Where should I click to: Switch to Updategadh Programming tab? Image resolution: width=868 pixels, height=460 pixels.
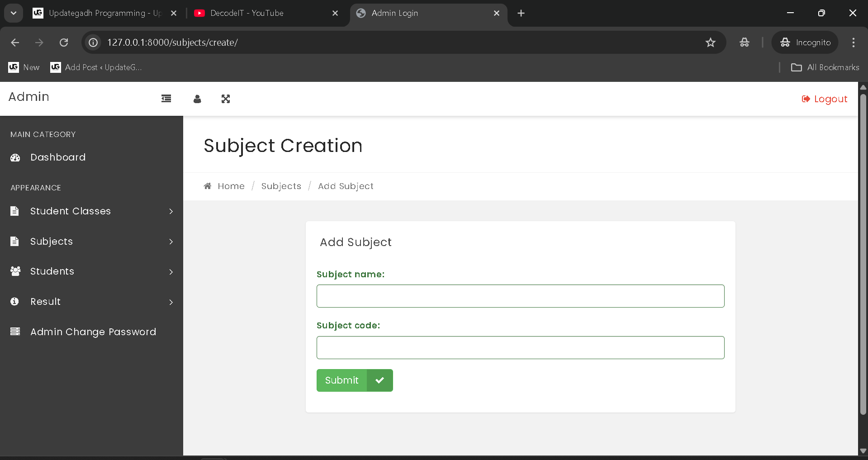pos(104,13)
